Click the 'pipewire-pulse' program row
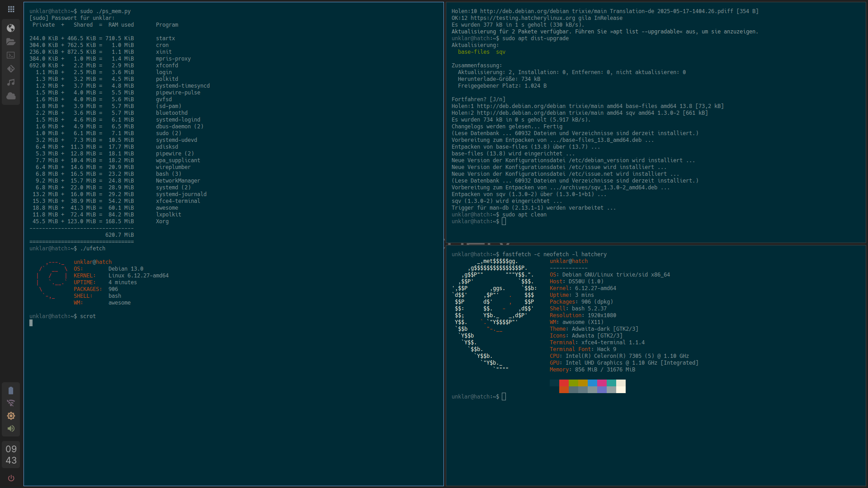Viewport: 868px width, 488px height. coord(115,93)
